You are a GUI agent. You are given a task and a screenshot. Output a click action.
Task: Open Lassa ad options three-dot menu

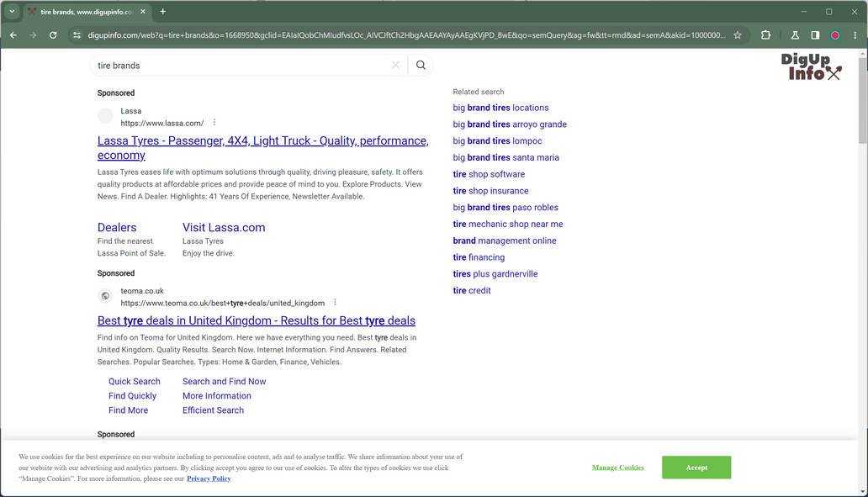[x=214, y=123]
